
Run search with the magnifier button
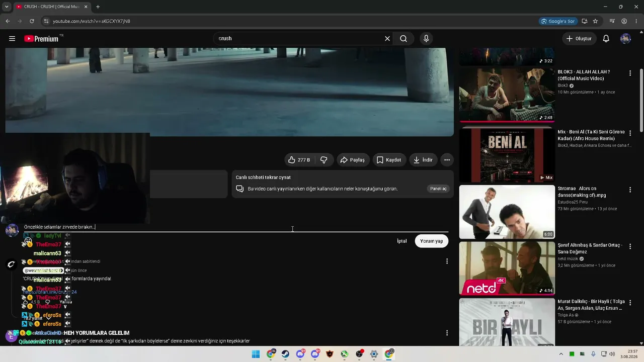pos(404,39)
